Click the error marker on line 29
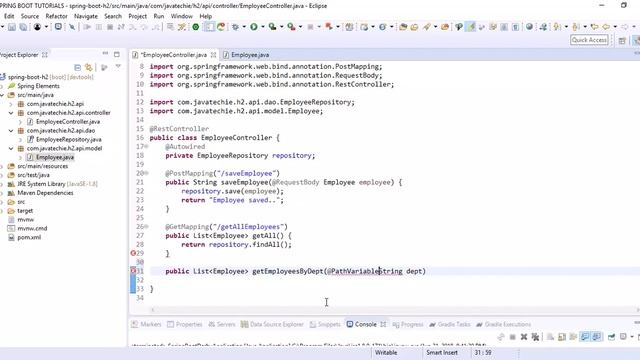The width and height of the screenshot is (640, 360). pyautogui.click(x=133, y=253)
